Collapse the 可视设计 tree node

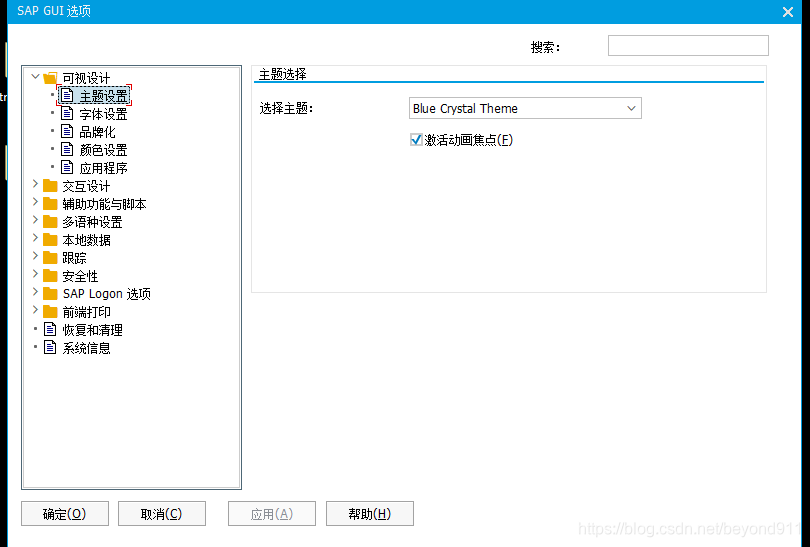coord(35,77)
